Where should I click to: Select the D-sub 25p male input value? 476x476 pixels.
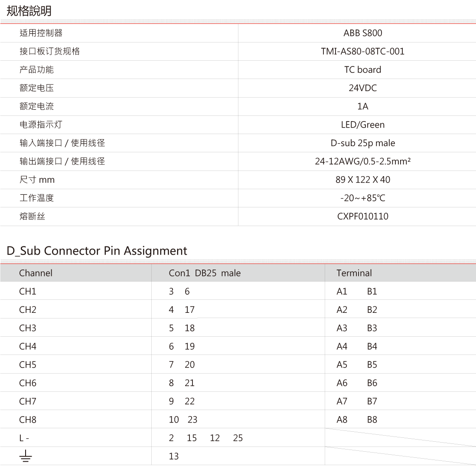(x=362, y=143)
